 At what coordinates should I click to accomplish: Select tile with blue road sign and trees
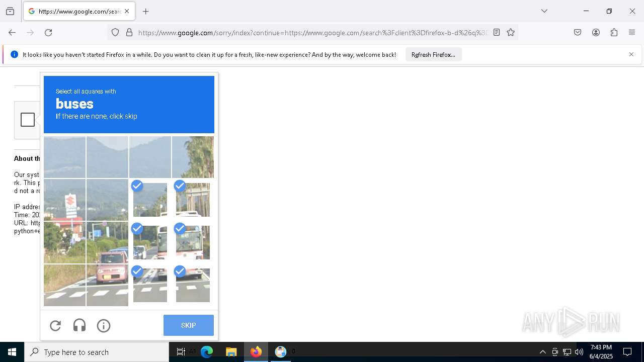coord(107,242)
